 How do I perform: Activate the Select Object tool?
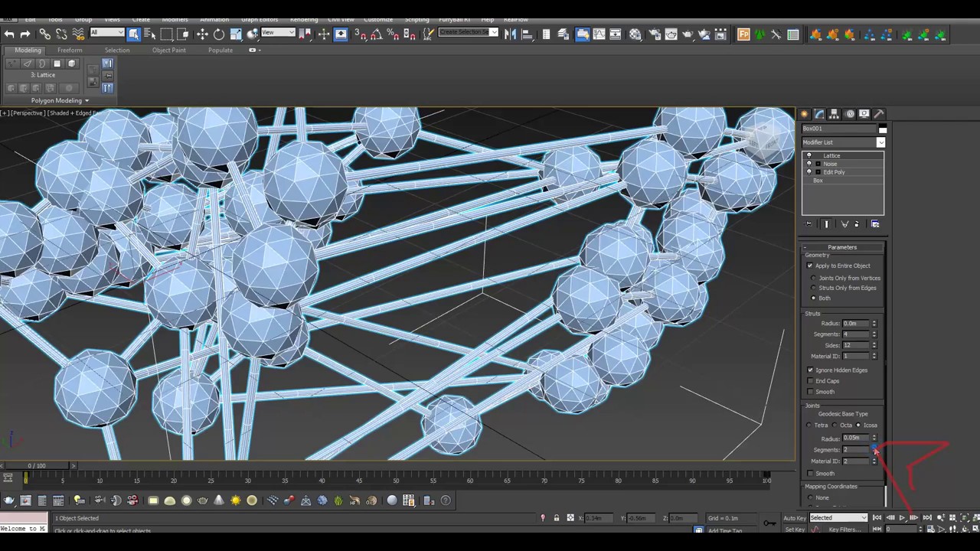click(134, 34)
